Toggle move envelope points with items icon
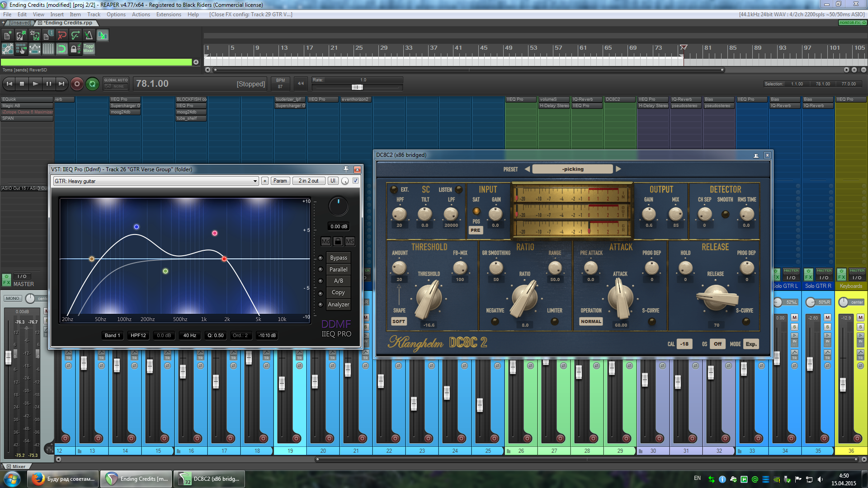The image size is (868, 488). coord(35,49)
